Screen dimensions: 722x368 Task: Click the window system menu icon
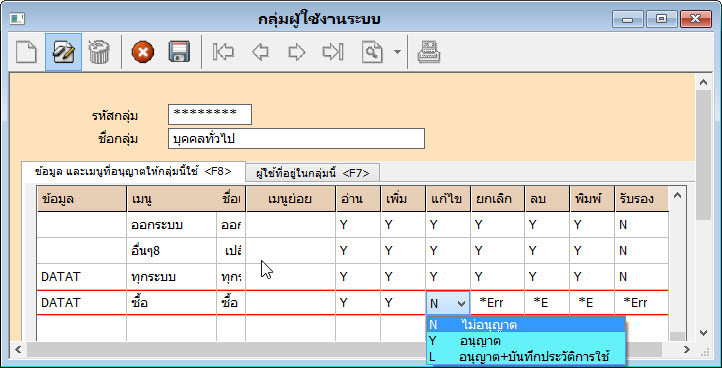17,19
